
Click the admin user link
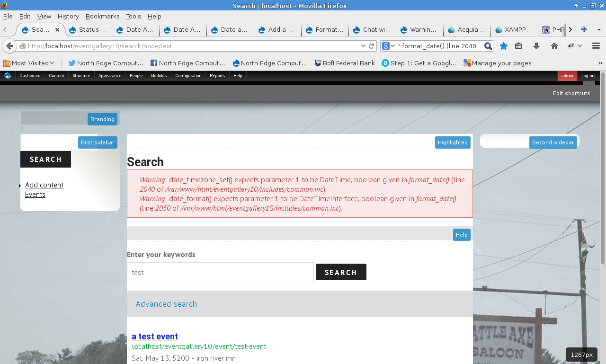click(567, 76)
